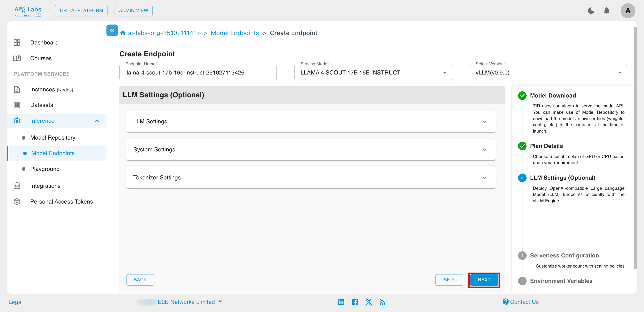Open user avatar A menu
The height and width of the screenshot is (312, 644).
[628, 11]
